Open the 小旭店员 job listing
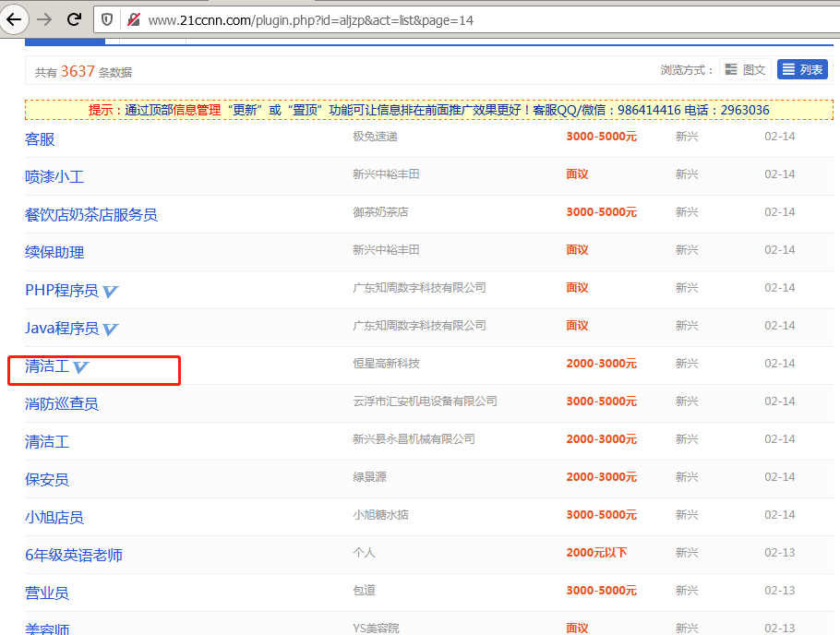 pyautogui.click(x=54, y=517)
